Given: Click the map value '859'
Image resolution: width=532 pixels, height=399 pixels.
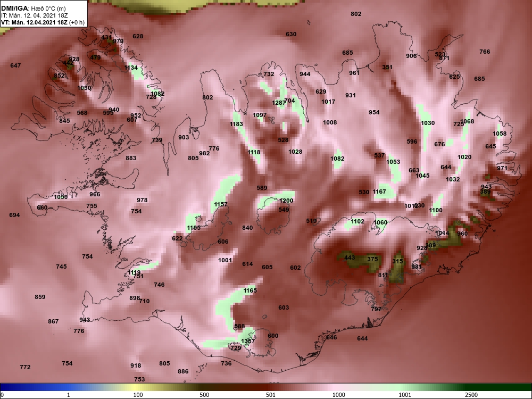Looking at the screenshot, I should [40, 297].
